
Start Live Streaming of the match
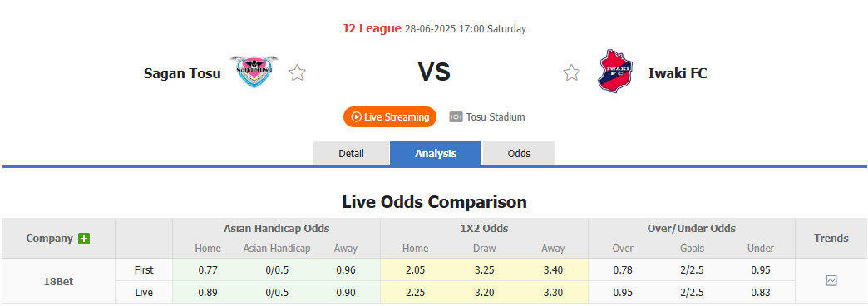click(x=390, y=116)
